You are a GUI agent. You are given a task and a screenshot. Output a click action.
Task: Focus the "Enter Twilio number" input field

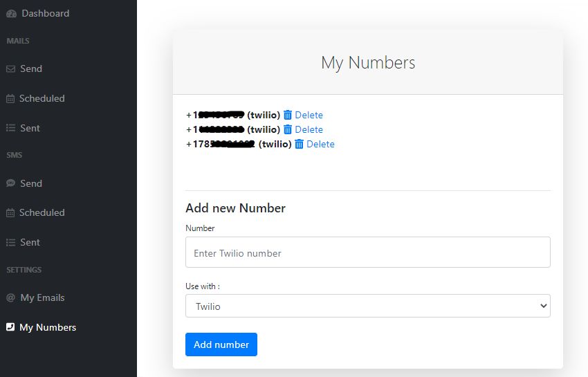pyautogui.click(x=367, y=252)
